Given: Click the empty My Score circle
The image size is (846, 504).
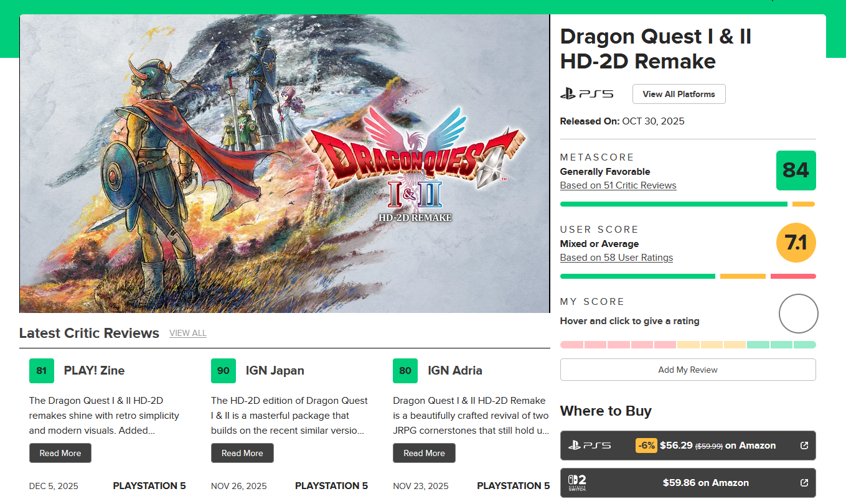Looking at the screenshot, I should click(798, 314).
